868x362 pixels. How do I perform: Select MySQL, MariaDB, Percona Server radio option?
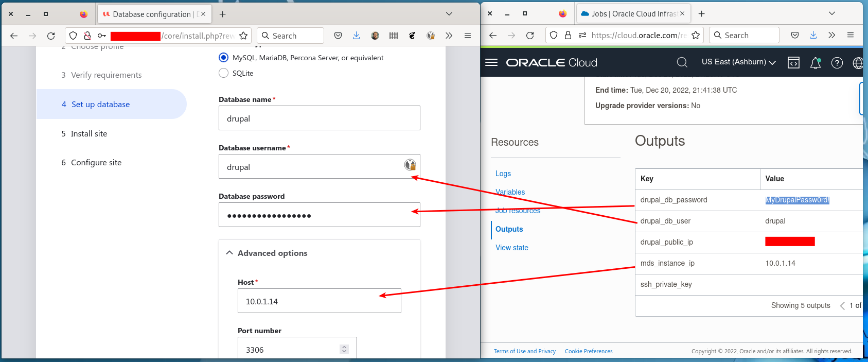[x=223, y=58]
